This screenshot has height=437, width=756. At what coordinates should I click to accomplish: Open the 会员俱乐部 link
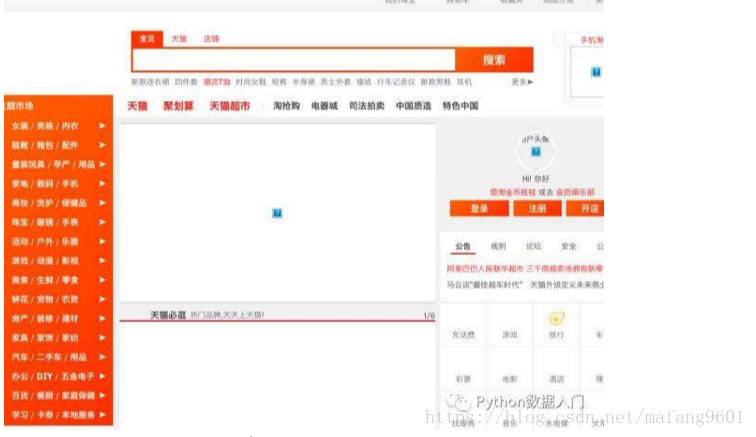pos(575,192)
